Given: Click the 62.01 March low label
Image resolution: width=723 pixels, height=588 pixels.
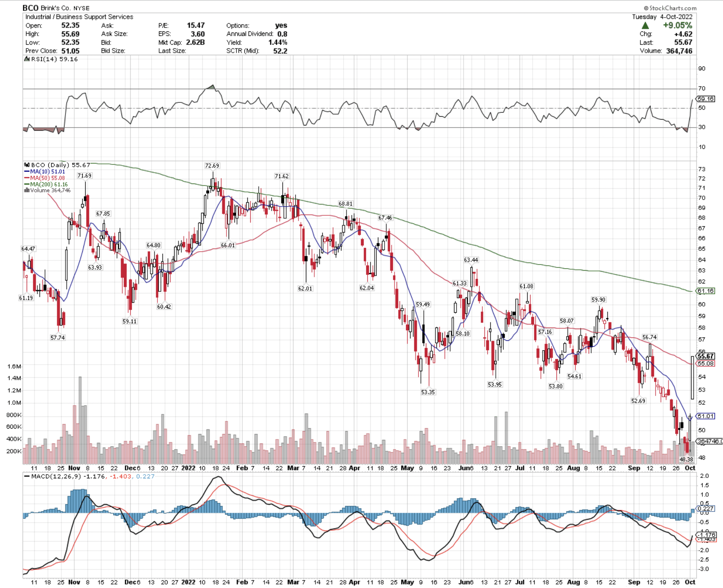Looking at the screenshot, I should [305, 288].
